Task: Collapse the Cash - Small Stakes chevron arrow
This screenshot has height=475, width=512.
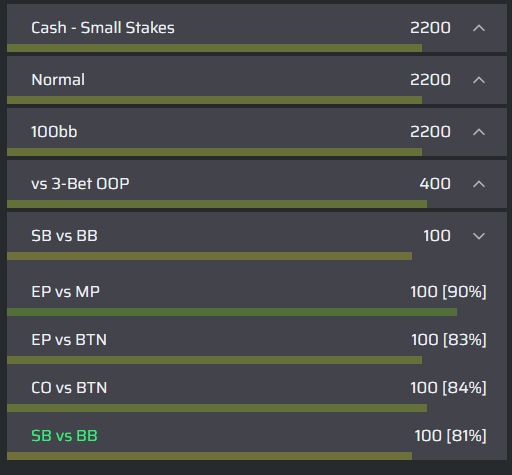Action: click(x=479, y=28)
